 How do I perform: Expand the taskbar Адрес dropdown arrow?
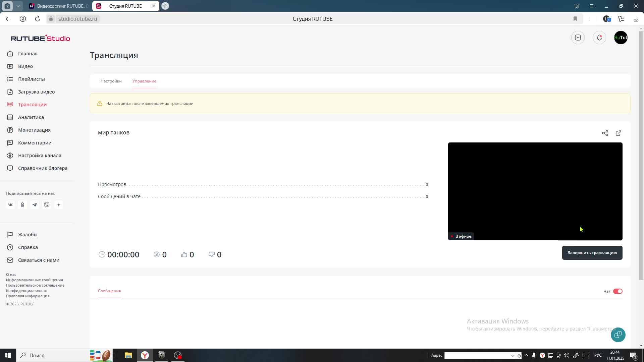pyautogui.click(x=513, y=356)
